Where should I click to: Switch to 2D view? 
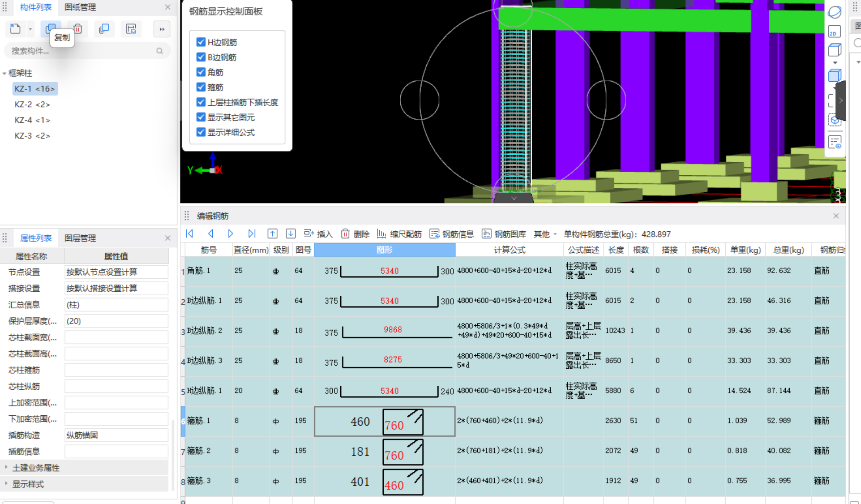point(834,31)
